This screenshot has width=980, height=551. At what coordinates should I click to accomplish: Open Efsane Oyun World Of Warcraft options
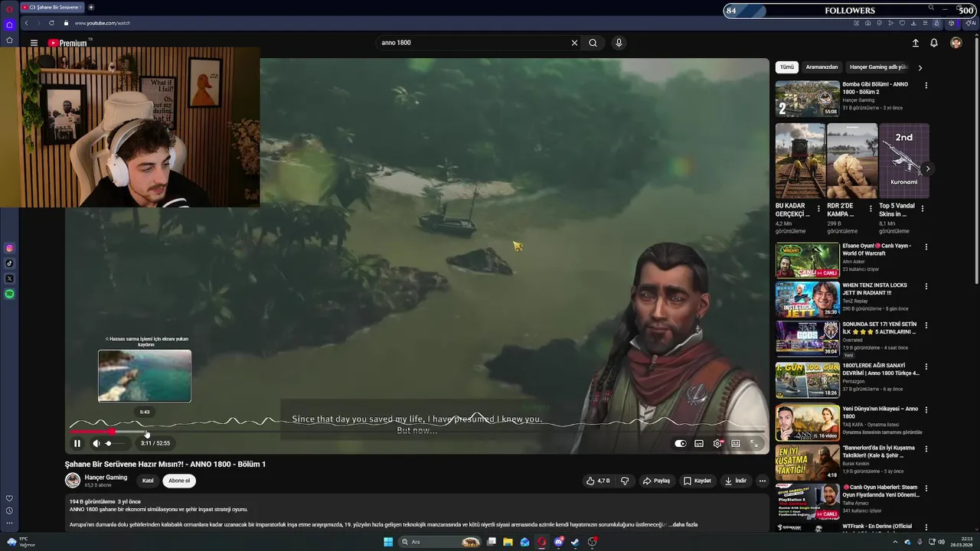coord(926,247)
